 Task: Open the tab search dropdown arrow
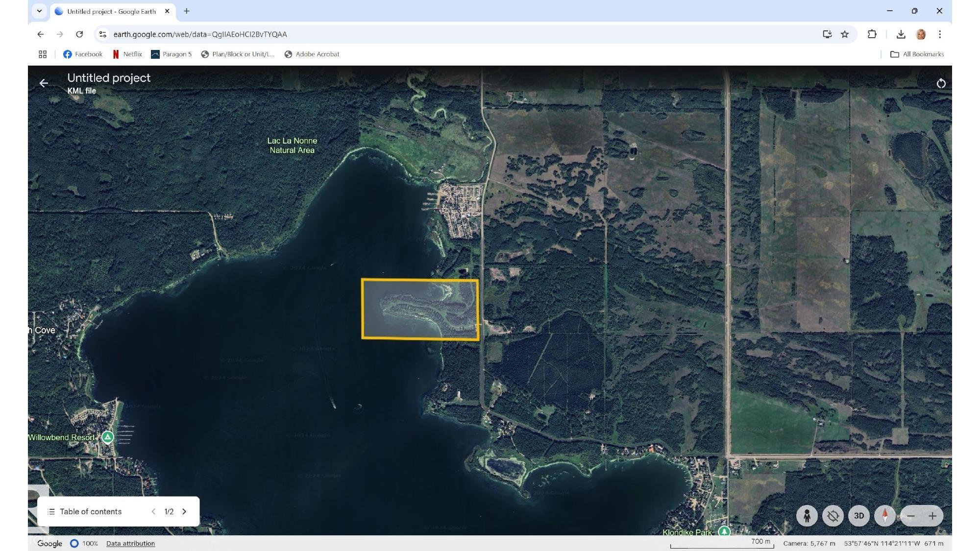(x=39, y=11)
